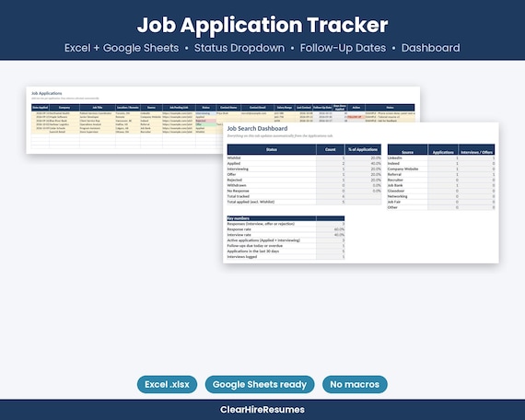Select the Interview rate row label

point(239,235)
